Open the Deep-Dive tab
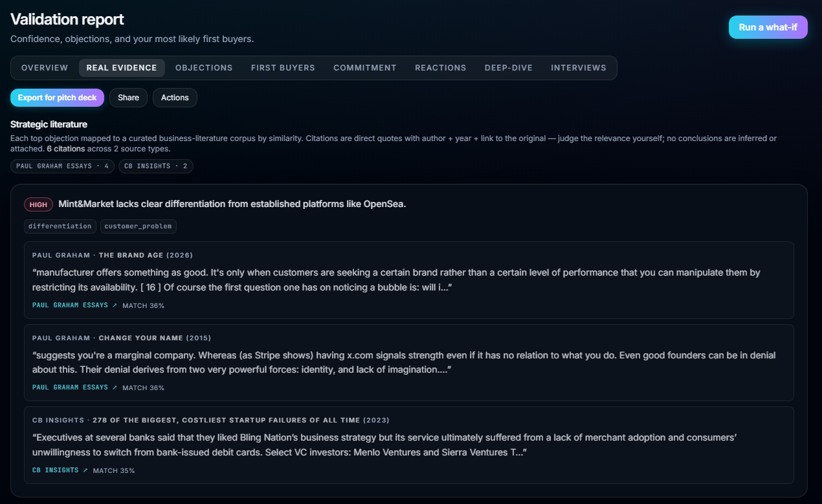This screenshot has height=504, width=822. pyautogui.click(x=509, y=68)
